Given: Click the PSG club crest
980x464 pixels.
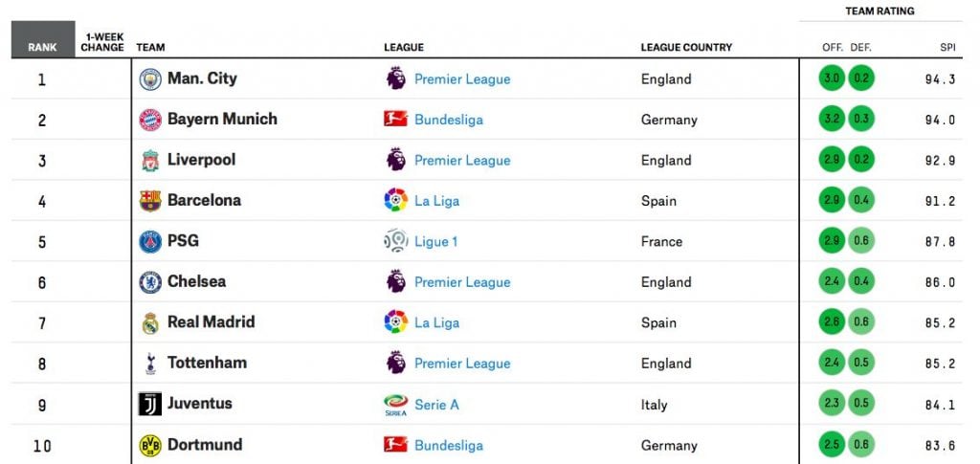Looking at the screenshot, I should [150, 242].
